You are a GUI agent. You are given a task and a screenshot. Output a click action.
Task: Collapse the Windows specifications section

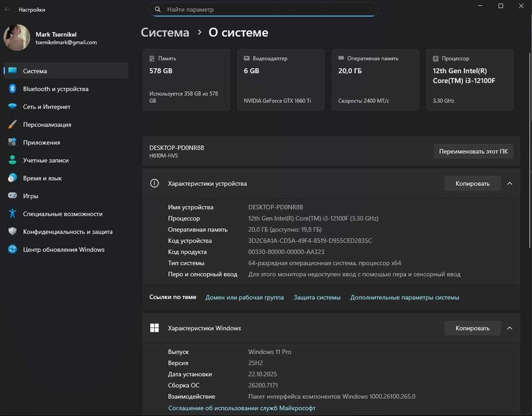tap(509, 328)
